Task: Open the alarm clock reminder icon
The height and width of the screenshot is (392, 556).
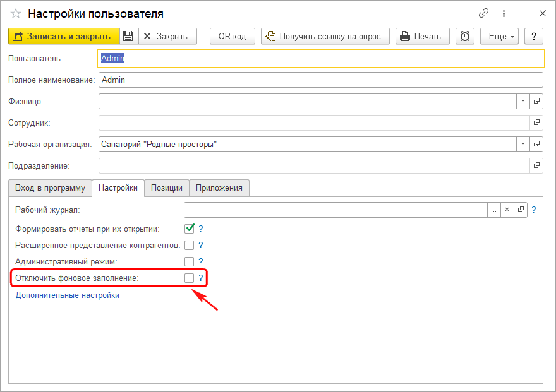Action: tap(465, 36)
